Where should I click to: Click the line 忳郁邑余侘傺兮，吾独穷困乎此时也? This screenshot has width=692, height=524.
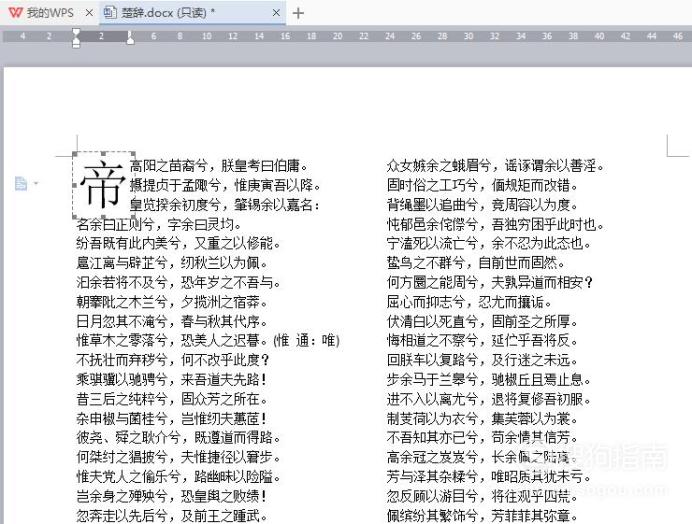pyautogui.click(x=495, y=224)
